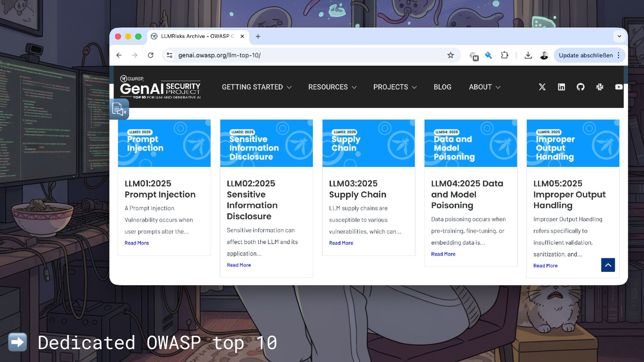This screenshot has width=644, height=362.
Task: Open the browser Downloads icon
Action: [x=528, y=55]
